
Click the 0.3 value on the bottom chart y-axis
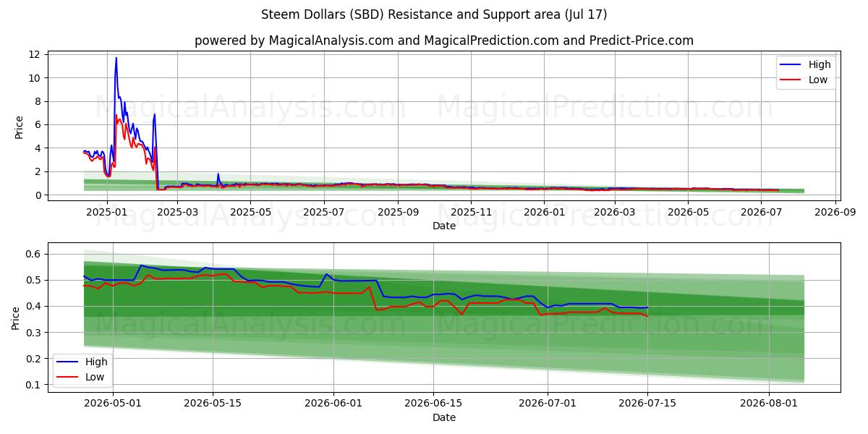[x=33, y=333]
